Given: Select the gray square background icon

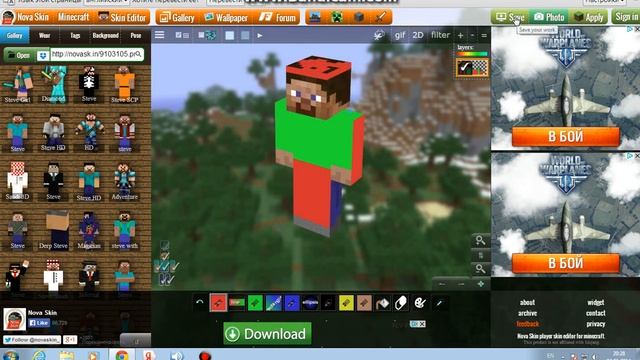Looking at the screenshot, I should 244,36.
